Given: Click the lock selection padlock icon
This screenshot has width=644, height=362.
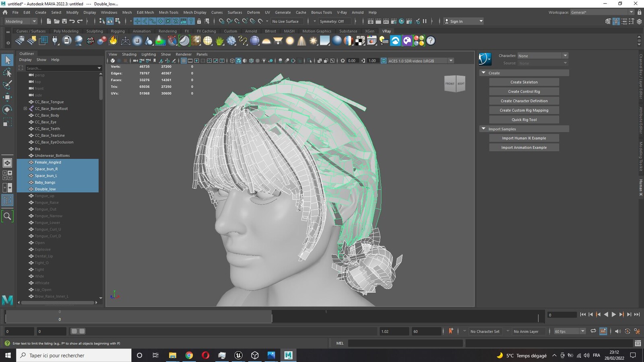Looking at the screenshot, I should coord(199,21).
